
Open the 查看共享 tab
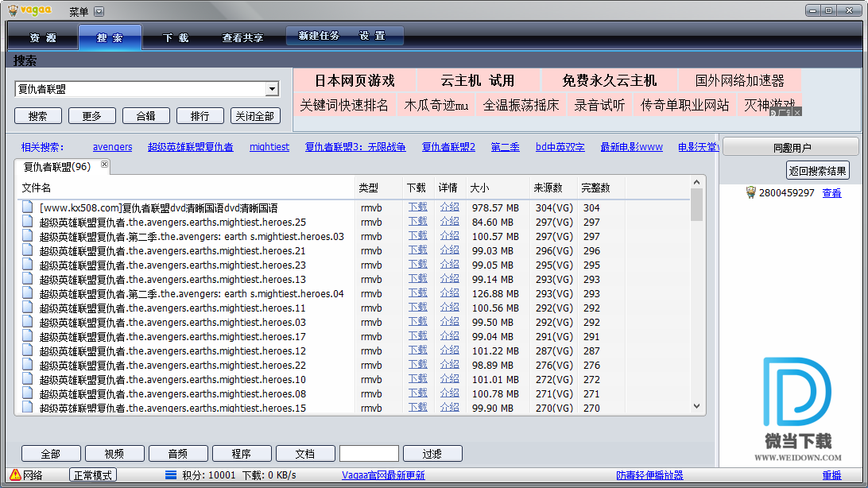click(242, 37)
